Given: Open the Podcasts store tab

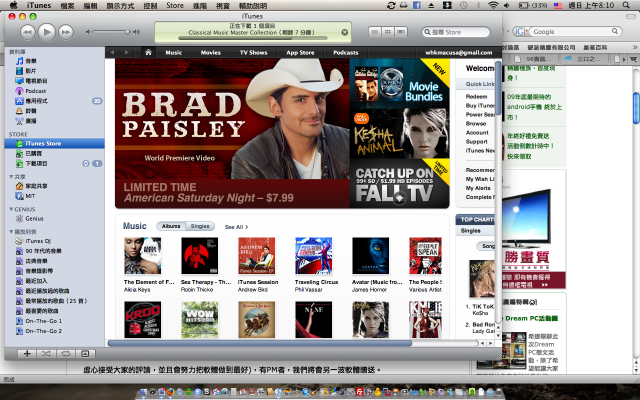Looking at the screenshot, I should pyautogui.click(x=346, y=53).
